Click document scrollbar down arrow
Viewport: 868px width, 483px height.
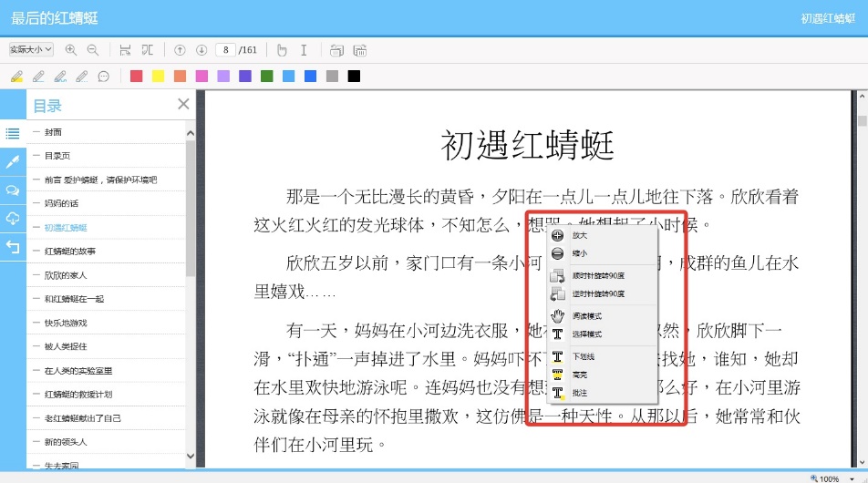point(862,463)
